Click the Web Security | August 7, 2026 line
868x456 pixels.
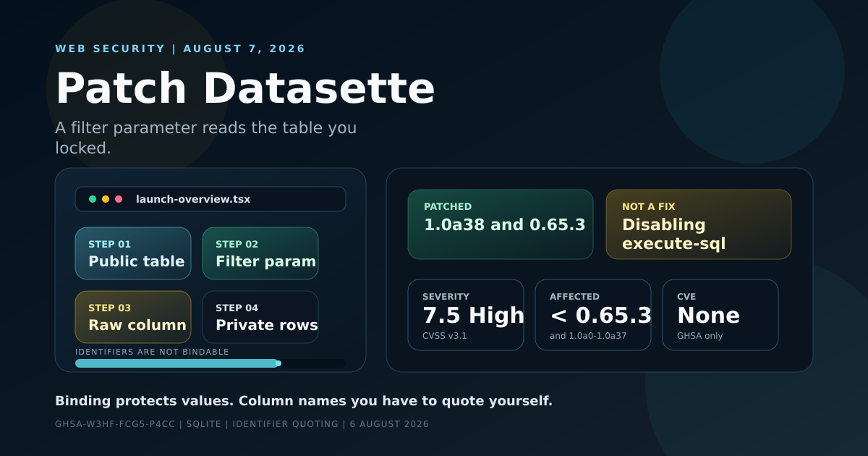click(x=180, y=48)
